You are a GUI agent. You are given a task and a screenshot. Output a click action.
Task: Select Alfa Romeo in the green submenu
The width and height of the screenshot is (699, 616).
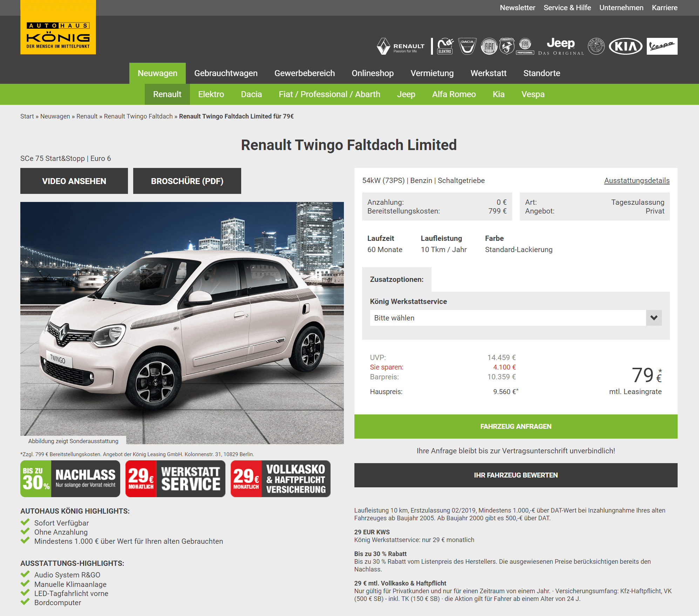pyautogui.click(x=454, y=94)
